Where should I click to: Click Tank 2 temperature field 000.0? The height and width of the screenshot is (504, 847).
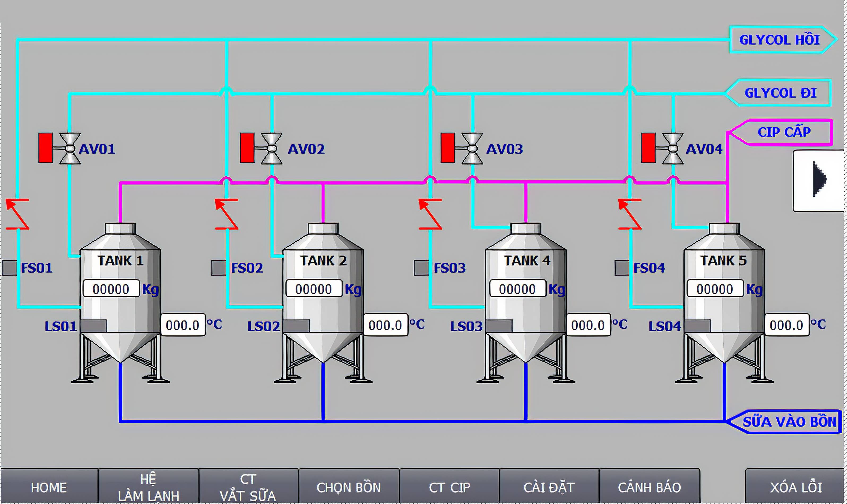(386, 325)
